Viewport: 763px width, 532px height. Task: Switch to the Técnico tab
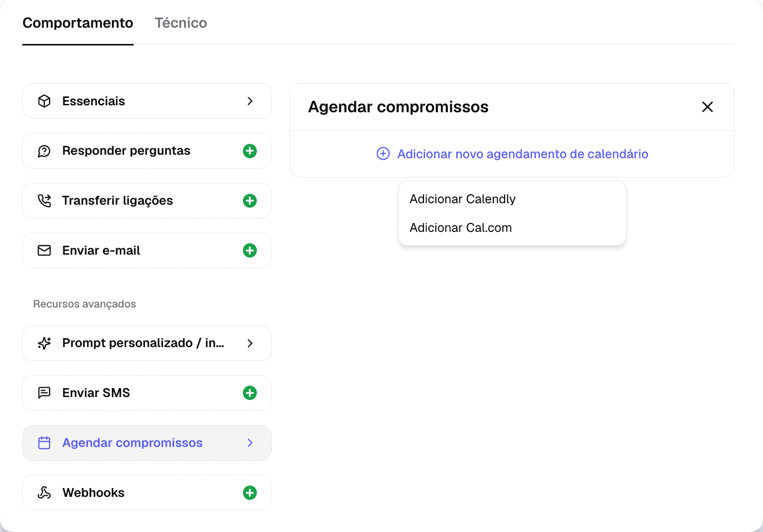click(181, 23)
